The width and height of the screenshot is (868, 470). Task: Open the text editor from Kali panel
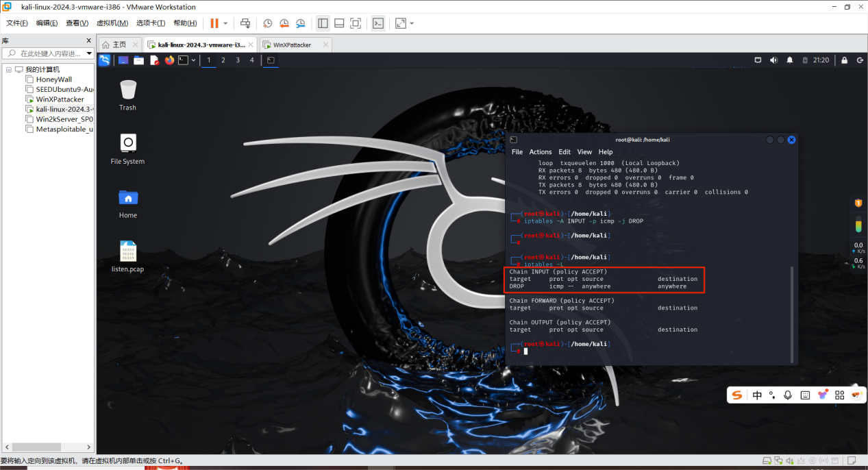pyautogui.click(x=154, y=60)
